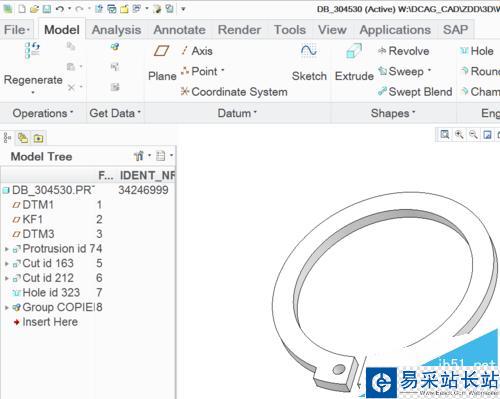Switch to the Analysis tab
This screenshot has width=500, height=399.
tap(116, 30)
